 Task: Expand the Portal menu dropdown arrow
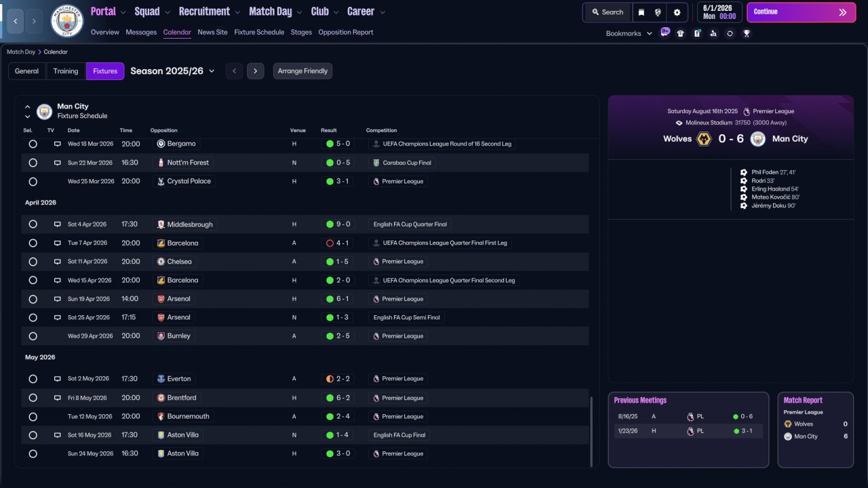(123, 12)
